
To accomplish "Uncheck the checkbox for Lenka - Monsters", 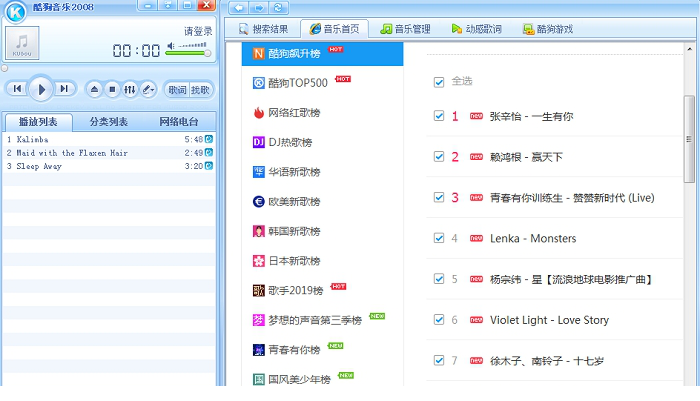I will (x=439, y=238).
